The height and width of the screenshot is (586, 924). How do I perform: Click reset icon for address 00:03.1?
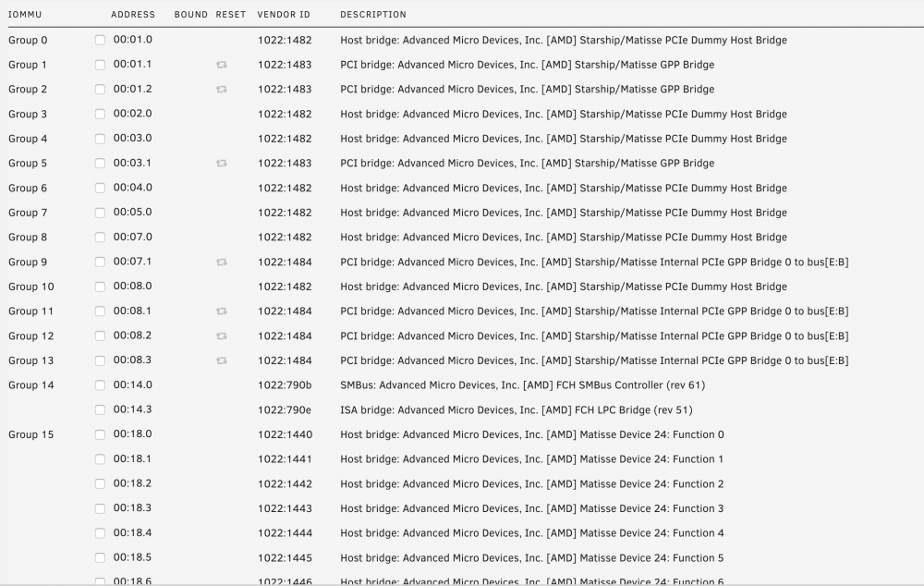pos(222,164)
